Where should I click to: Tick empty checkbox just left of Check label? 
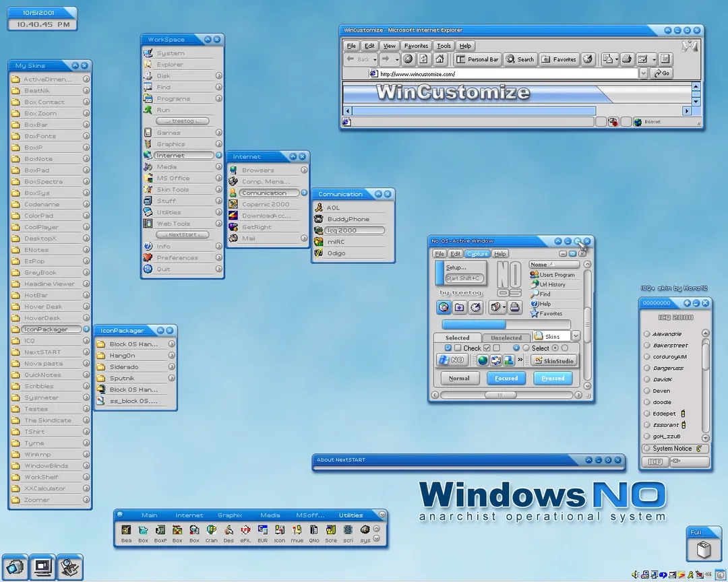[458, 348]
